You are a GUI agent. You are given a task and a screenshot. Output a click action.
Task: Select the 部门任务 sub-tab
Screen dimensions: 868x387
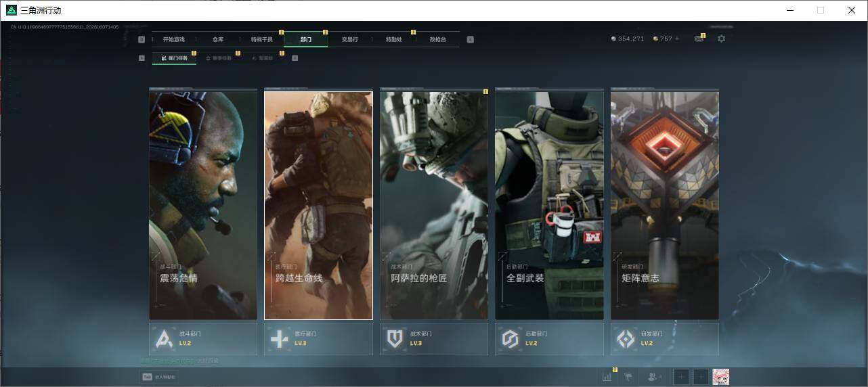click(x=175, y=58)
